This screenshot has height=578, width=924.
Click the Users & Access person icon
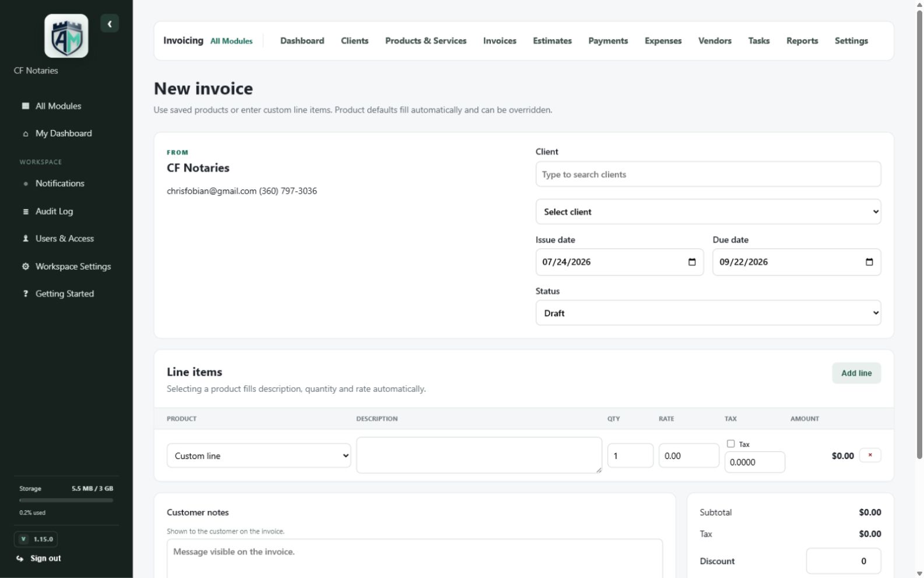click(x=26, y=239)
